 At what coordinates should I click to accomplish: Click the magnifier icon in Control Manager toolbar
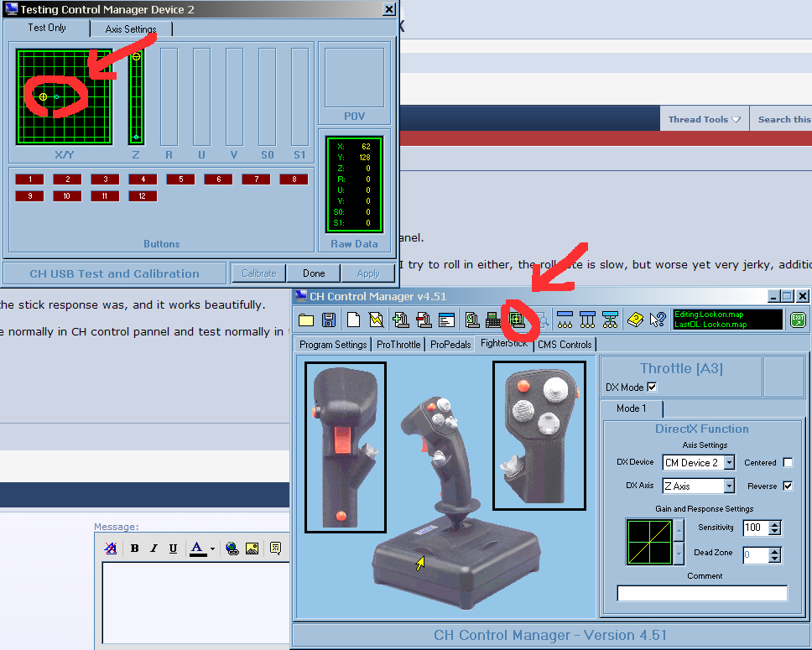pyautogui.click(x=541, y=320)
